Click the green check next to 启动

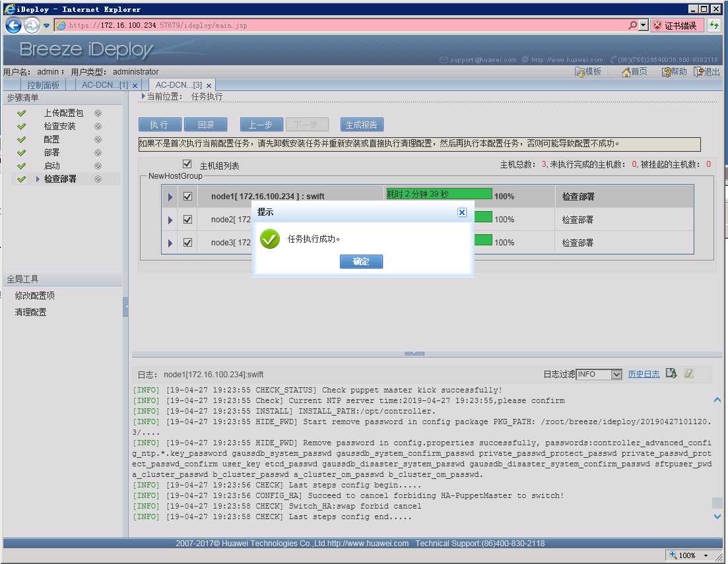pos(21,166)
